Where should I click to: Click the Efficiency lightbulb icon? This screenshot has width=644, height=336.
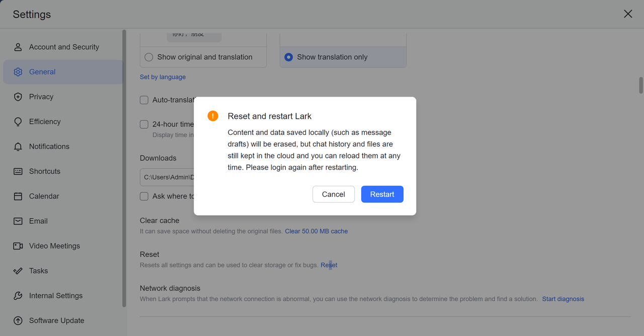pos(18,122)
